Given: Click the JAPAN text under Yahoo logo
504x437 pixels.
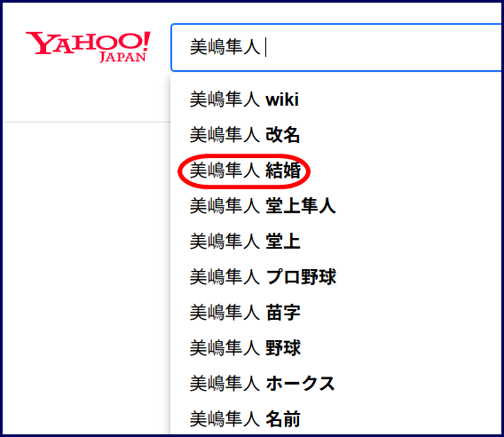Looking at the screenshot, I should pyautogui.click(x=122, y=57).
